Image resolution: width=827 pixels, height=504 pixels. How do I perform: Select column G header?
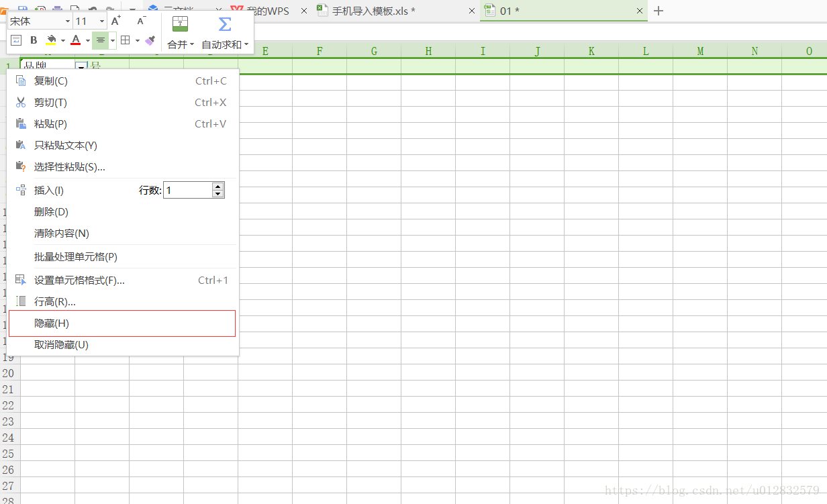pyautogui.click(x=374, y=51)
